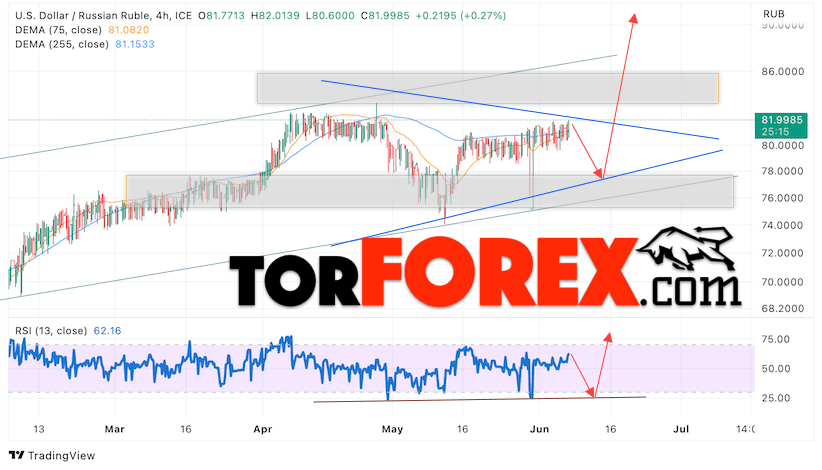The width and height of the screenshot is (822, 470).
Task: Click the 86.0000 price axis label
Action: click(x=783, y=71)
